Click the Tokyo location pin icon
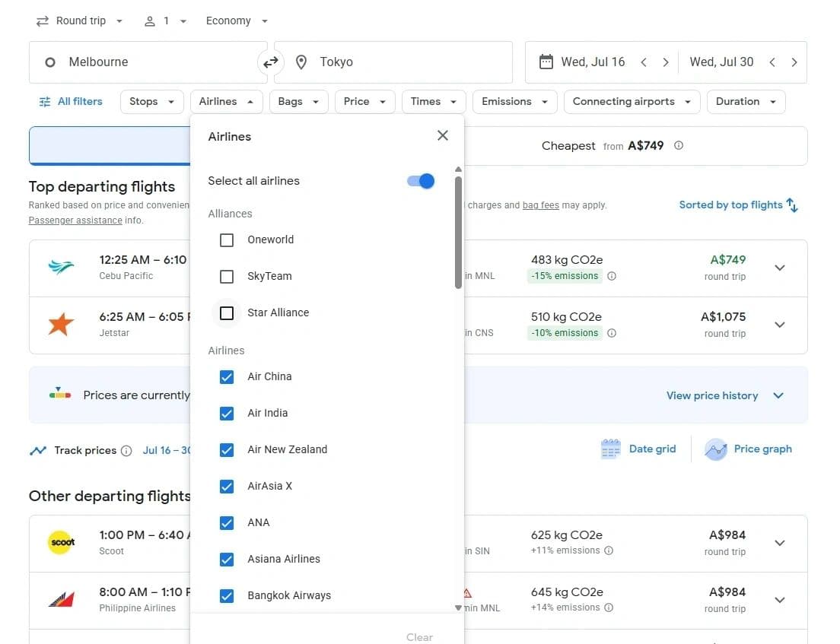This screenshot has width=840, height=644. [301, 62]
